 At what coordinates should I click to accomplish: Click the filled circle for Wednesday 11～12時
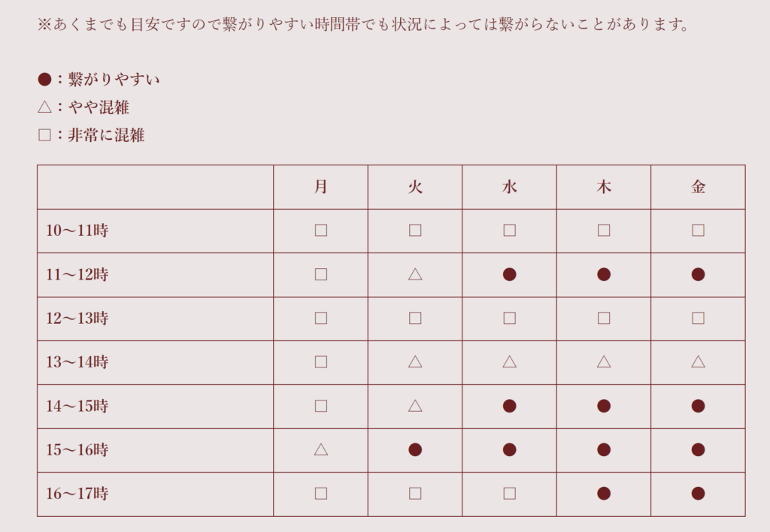tap(509, 274)
